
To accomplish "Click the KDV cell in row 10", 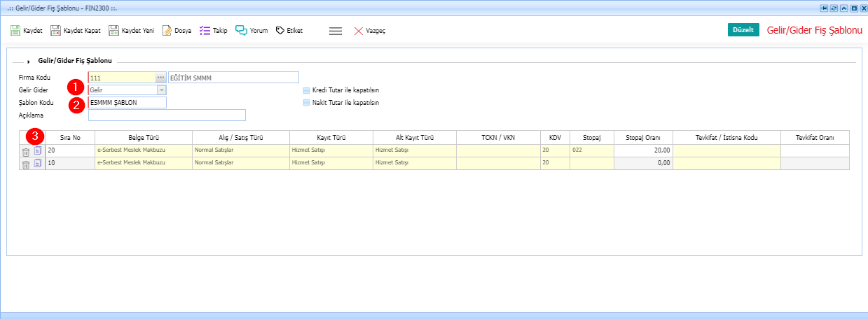I will coord(555,163).
